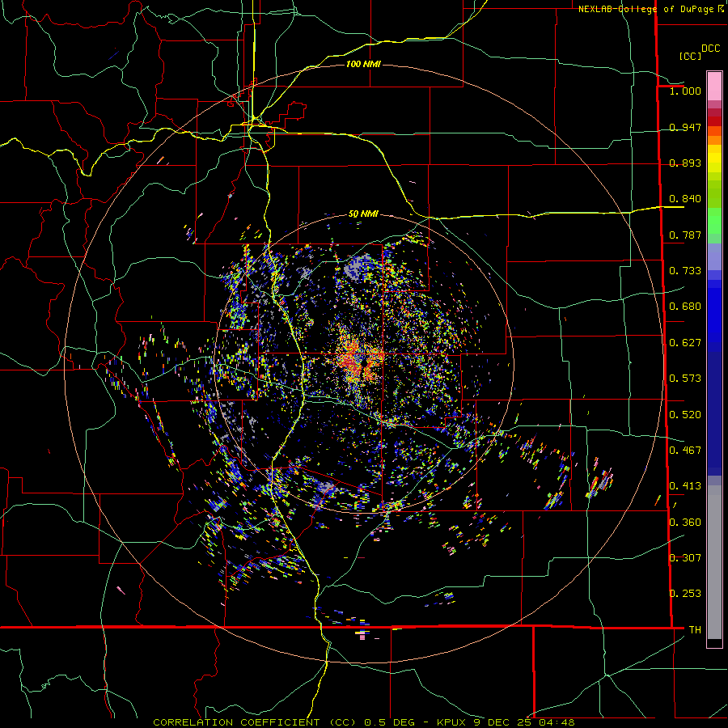Click the CORRELATION COEFFICIENT (CC) caption text
The height and width of the screenshot is (728, 728).
[x=255, y=722]
